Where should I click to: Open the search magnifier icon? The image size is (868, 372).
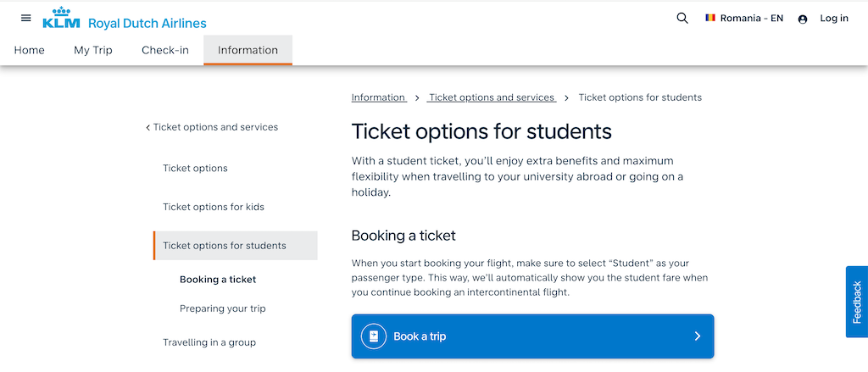pos(682,19)
